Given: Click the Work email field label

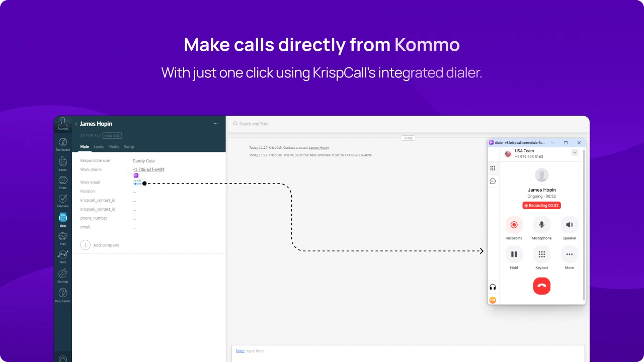Looking at the screenshot, I should (91, 183).
